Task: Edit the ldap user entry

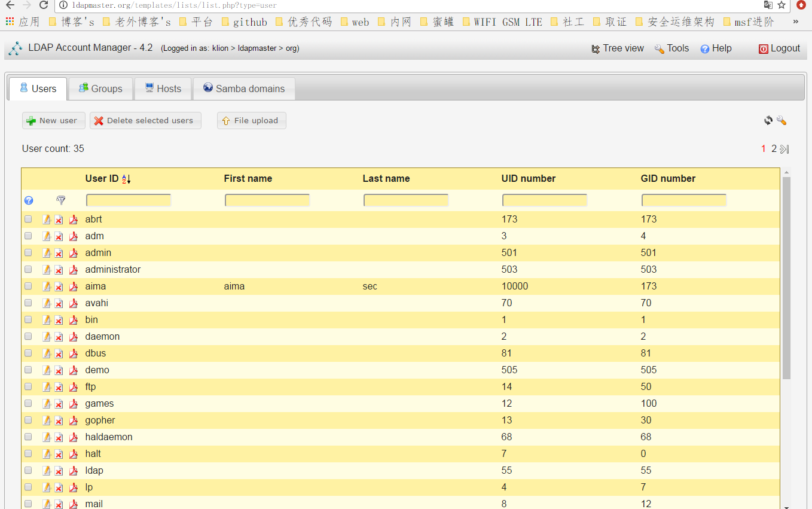Action: tap(47, 471)
